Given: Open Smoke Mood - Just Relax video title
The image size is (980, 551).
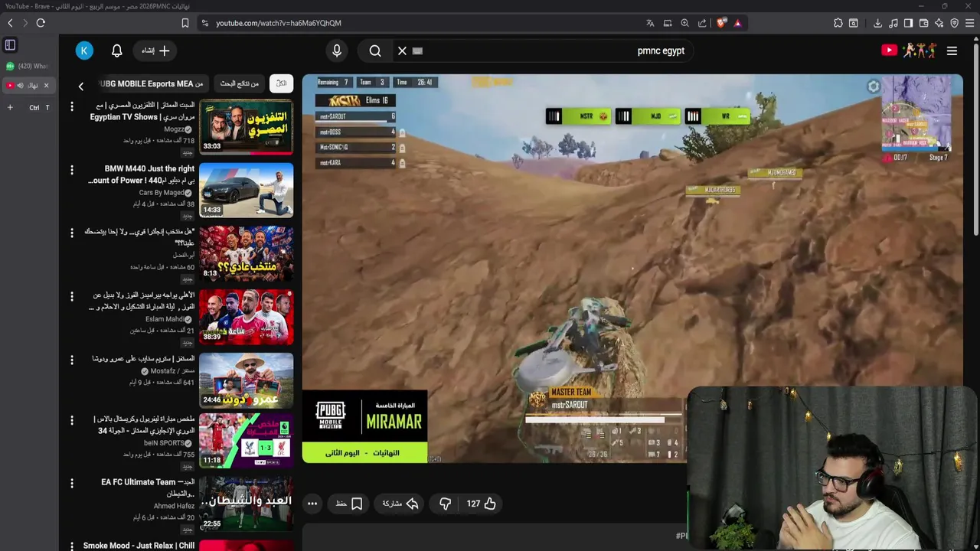Looking at the screenshot, I should (139, 546).
